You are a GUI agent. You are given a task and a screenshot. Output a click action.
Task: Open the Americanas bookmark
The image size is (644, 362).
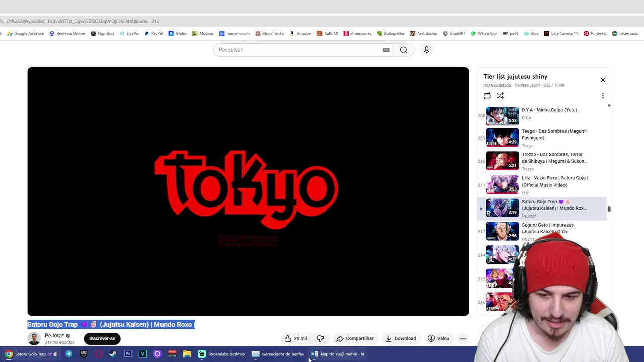point(357,34)
